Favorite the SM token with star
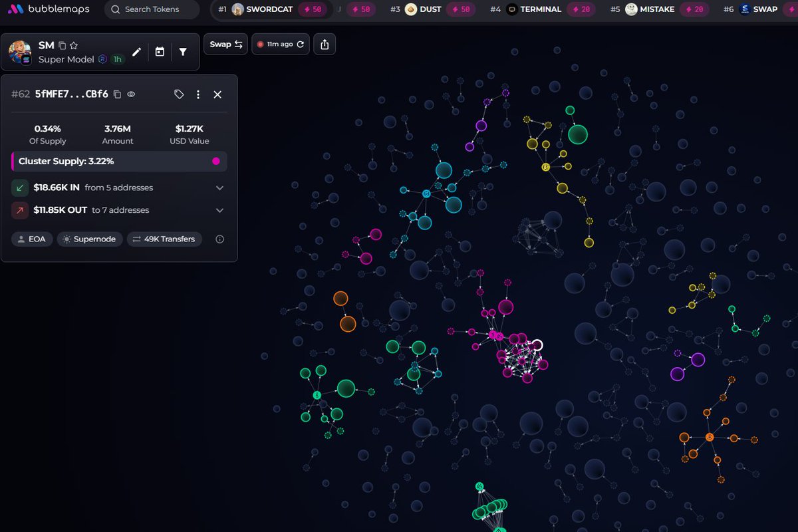Viewport: 798px width, 532px height. (x=74, y=45)
